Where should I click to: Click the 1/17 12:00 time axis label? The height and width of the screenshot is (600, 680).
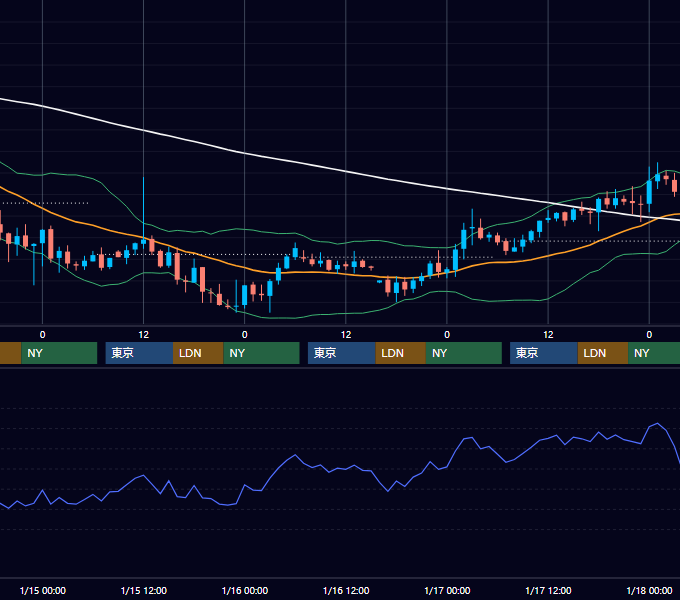pos(548,590)
